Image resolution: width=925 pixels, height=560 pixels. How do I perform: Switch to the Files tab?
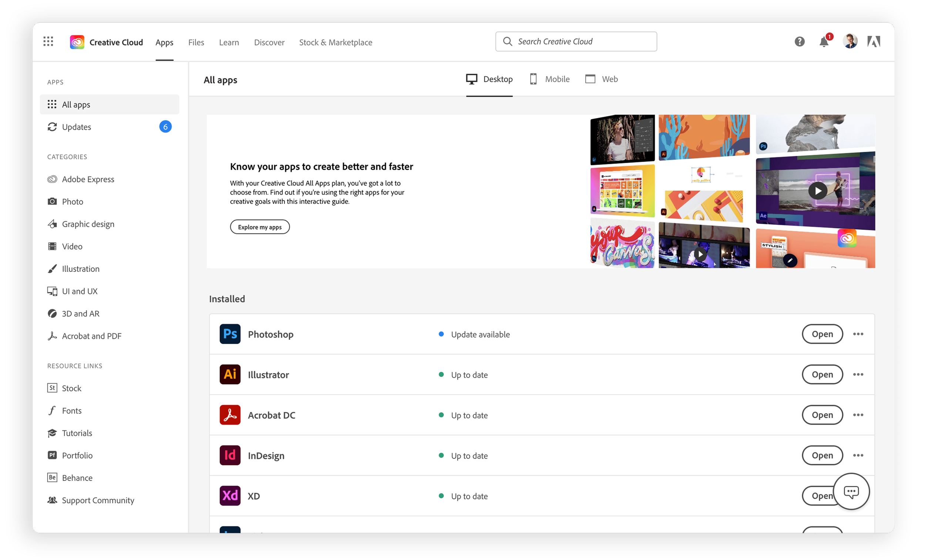pos(196,43)
